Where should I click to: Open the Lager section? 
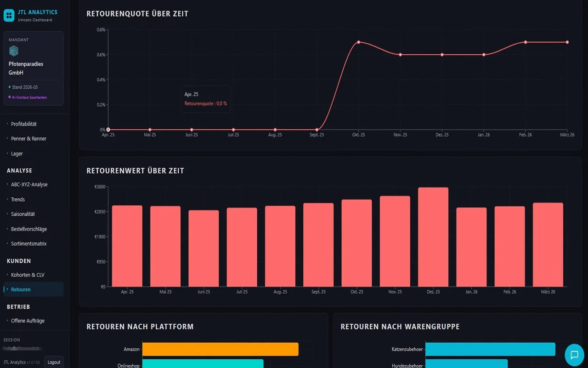click(17, 154)
